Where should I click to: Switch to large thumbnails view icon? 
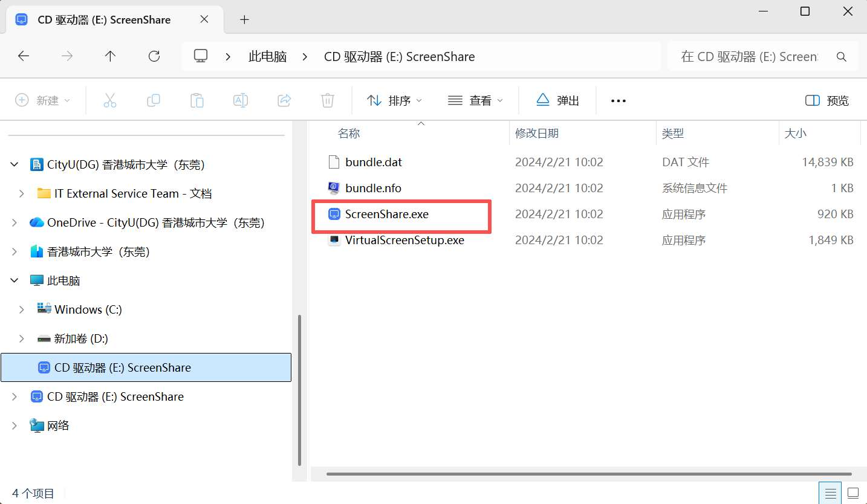(x=853, y=492)
